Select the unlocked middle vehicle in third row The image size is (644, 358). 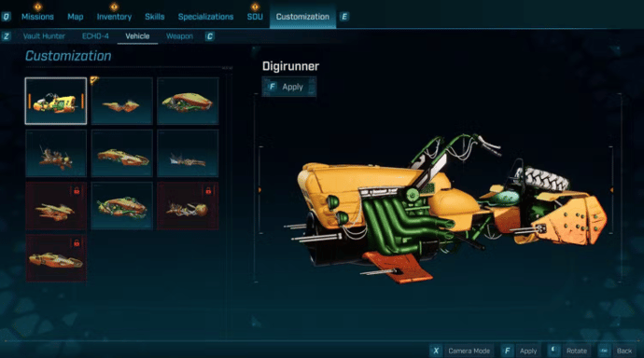pyautogui.click(x=121, y=206)
